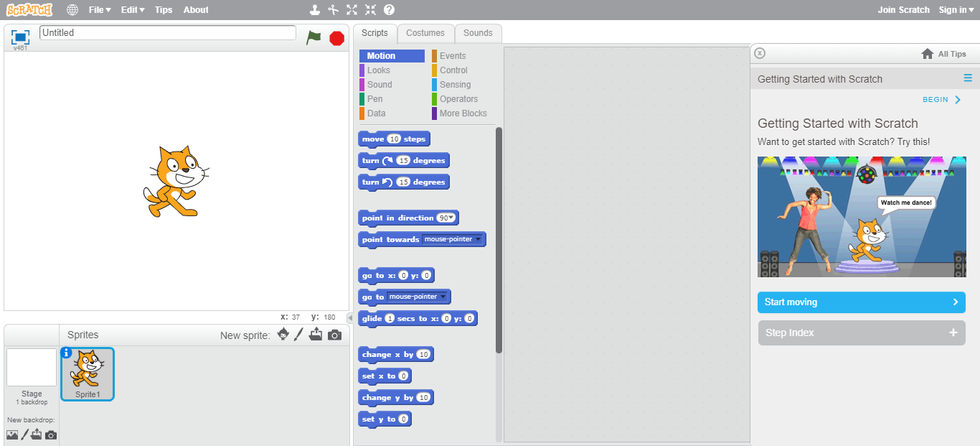Open the camera to capture a new sprite

point(334,334)
